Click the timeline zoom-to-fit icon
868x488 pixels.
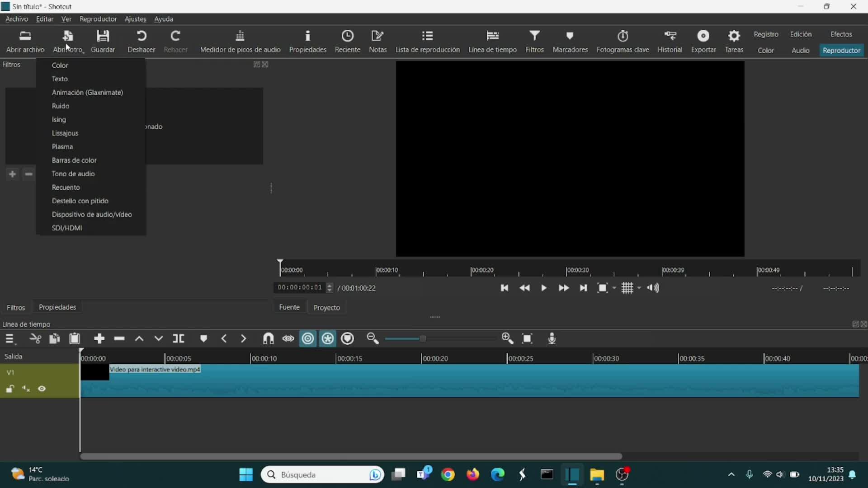(x=527, y=338)
